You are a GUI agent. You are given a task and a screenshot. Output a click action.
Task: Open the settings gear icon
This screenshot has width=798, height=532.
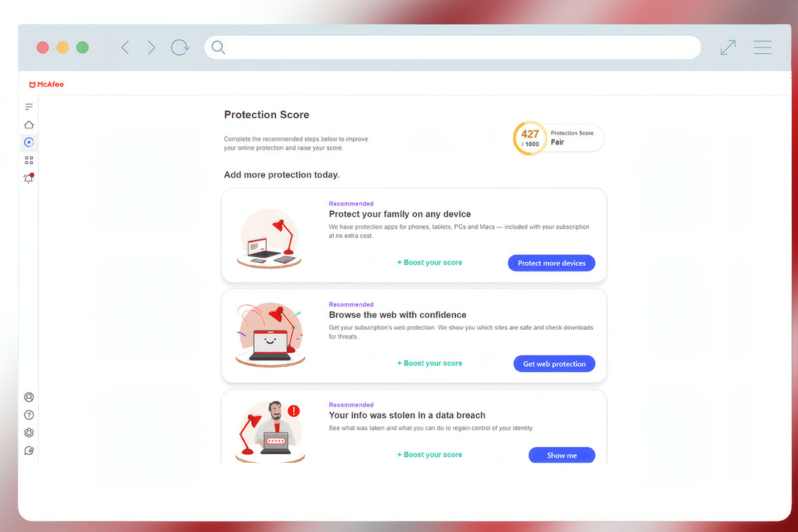[29, 433]
